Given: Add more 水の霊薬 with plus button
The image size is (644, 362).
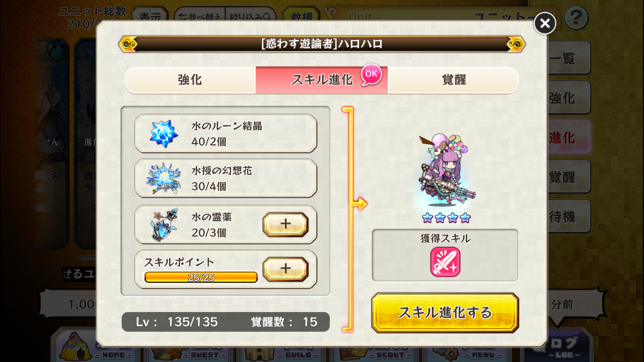Looking at the screenshot, I should tap(286, 224).
